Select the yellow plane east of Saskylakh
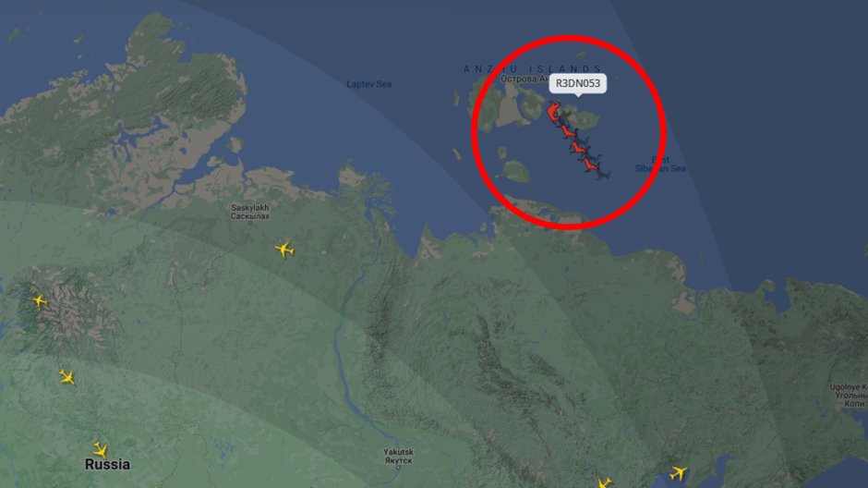The height and width of the screenshot is (488, 868). (x=284, y=250)
